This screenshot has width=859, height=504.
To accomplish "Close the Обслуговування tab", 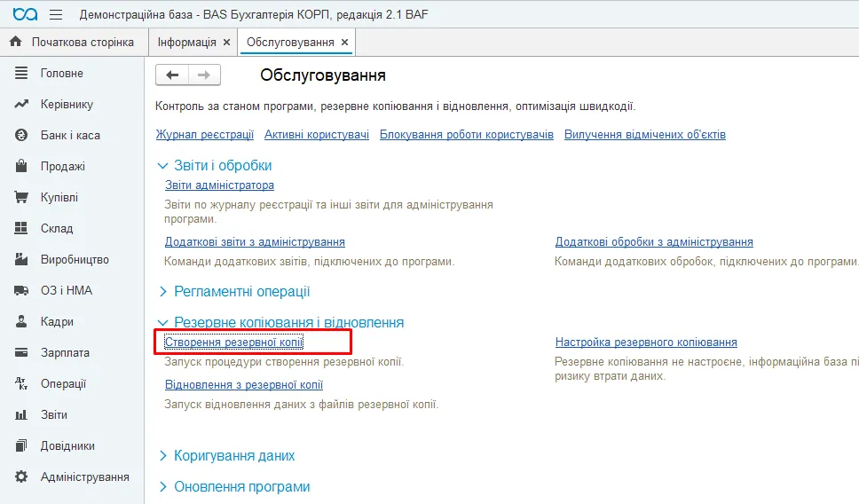I will (344, 43).
